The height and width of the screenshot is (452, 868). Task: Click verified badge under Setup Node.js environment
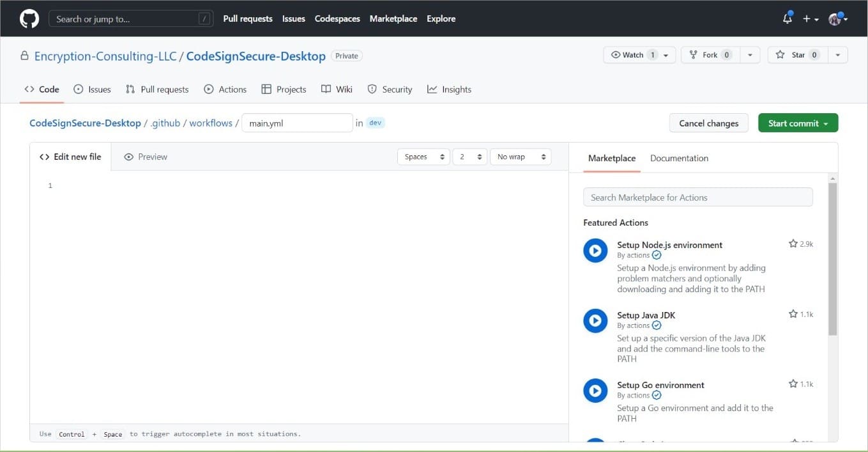(657, 255)
